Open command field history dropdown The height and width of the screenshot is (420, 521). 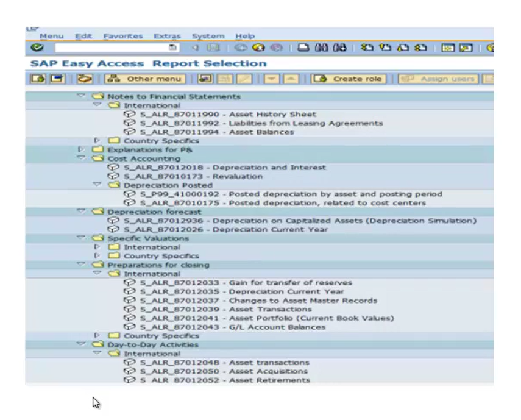172,48
